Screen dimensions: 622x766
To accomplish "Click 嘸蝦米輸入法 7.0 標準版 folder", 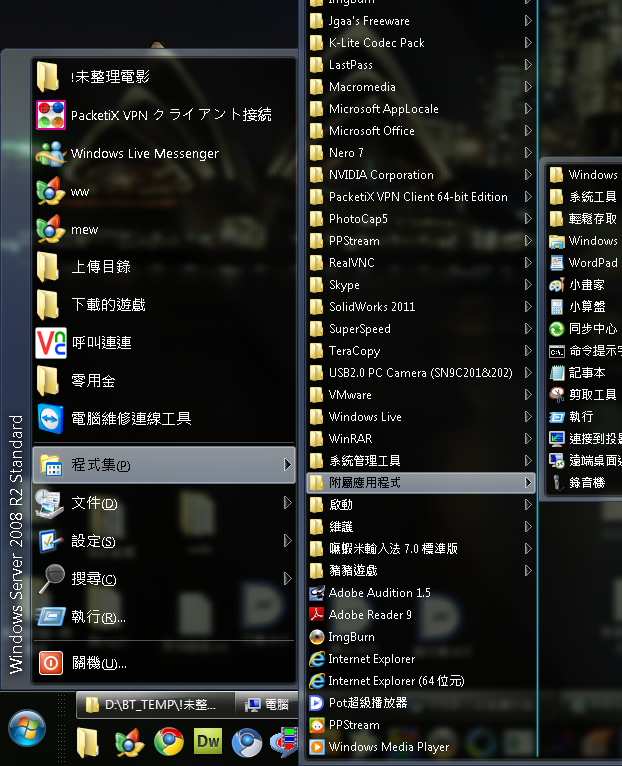I will click(x=421, y=549).
